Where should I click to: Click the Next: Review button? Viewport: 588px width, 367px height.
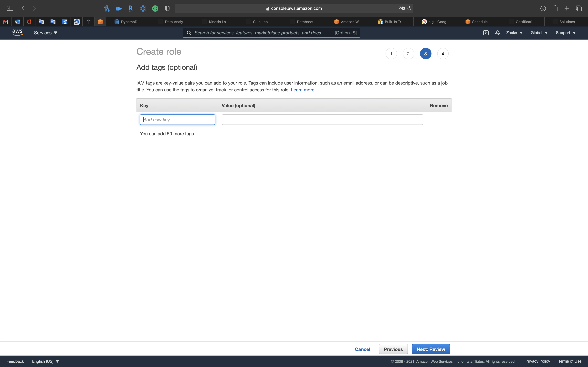(x=430, y=349)
